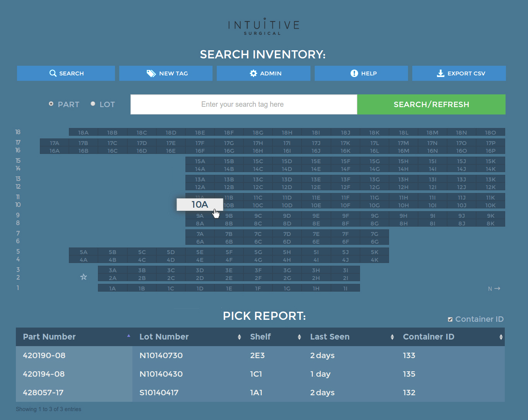Viewport: 528px width, 420px height.
Task: Click the magnifier icon on Search button
Action: [x=53, y=73]
